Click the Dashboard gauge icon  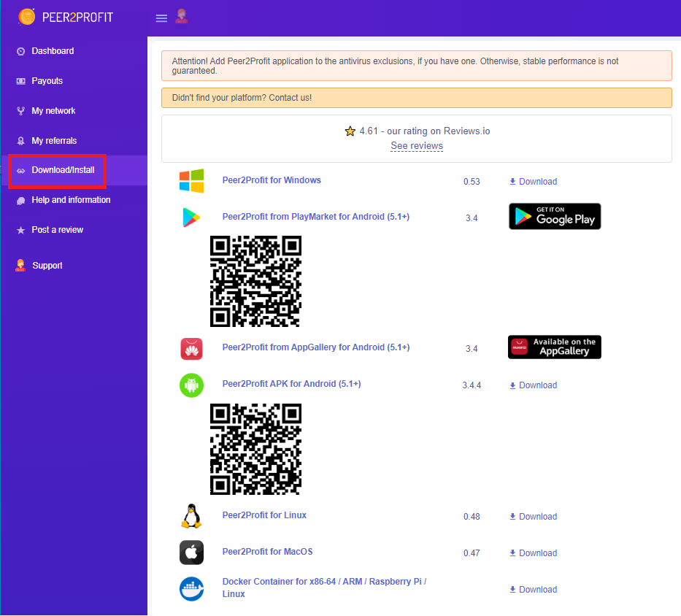click(21, 51)
